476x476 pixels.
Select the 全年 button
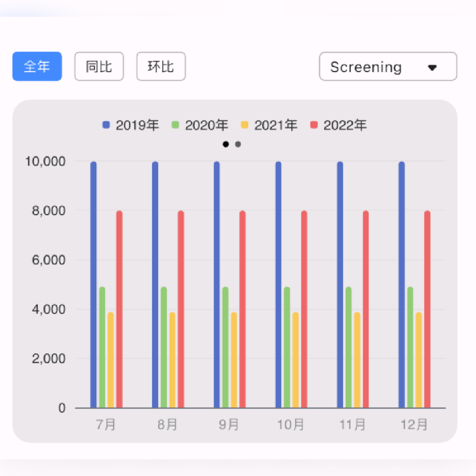pyautogui.click(x=37, y=66)
